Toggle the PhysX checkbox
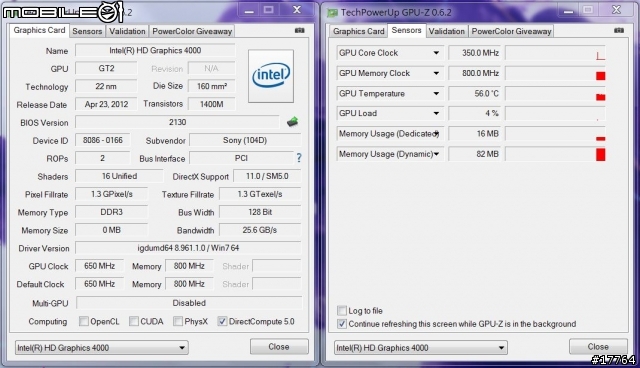This screenshot has width=640, height=368. pos(178,321)
